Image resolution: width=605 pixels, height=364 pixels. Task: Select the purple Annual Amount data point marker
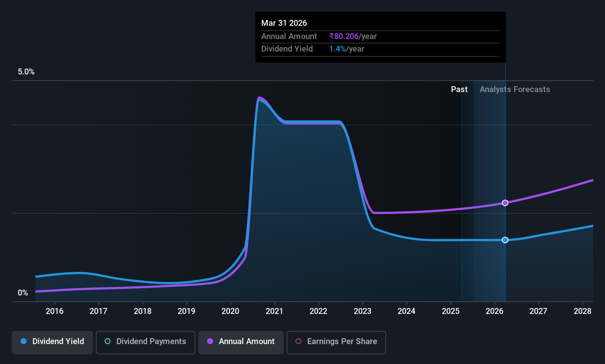[505, 203]
